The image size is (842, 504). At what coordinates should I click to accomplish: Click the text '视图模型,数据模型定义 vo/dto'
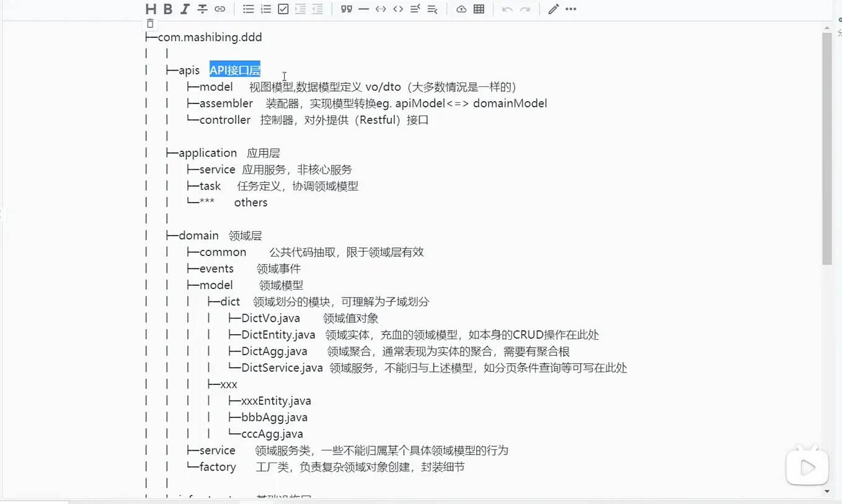(325, 87)
